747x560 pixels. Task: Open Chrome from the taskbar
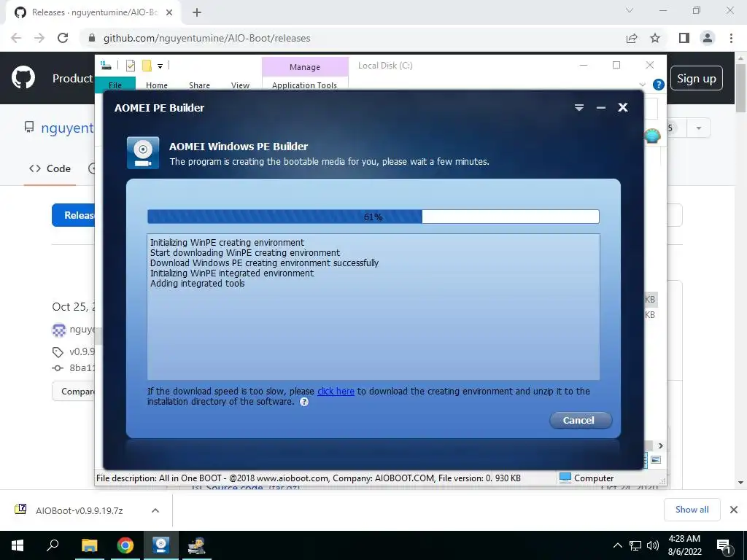(x=125, y=545)
